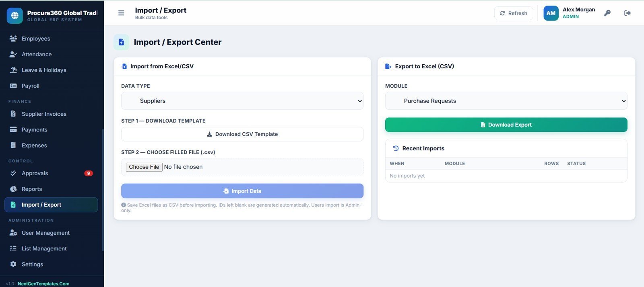
Task: Click the green Download Export button
Action: coord(506,125)
